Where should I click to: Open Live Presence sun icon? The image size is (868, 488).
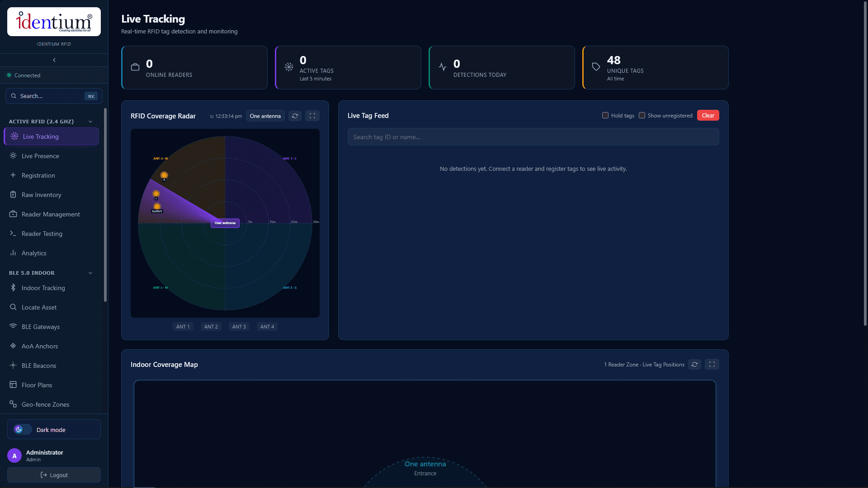click(13, 156)
